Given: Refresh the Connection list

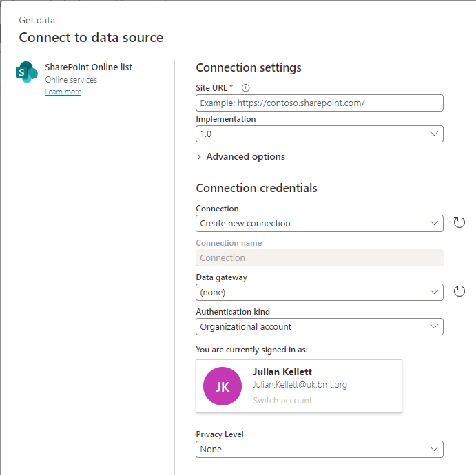Looking at the screenshot, I should tap(459, 222).
